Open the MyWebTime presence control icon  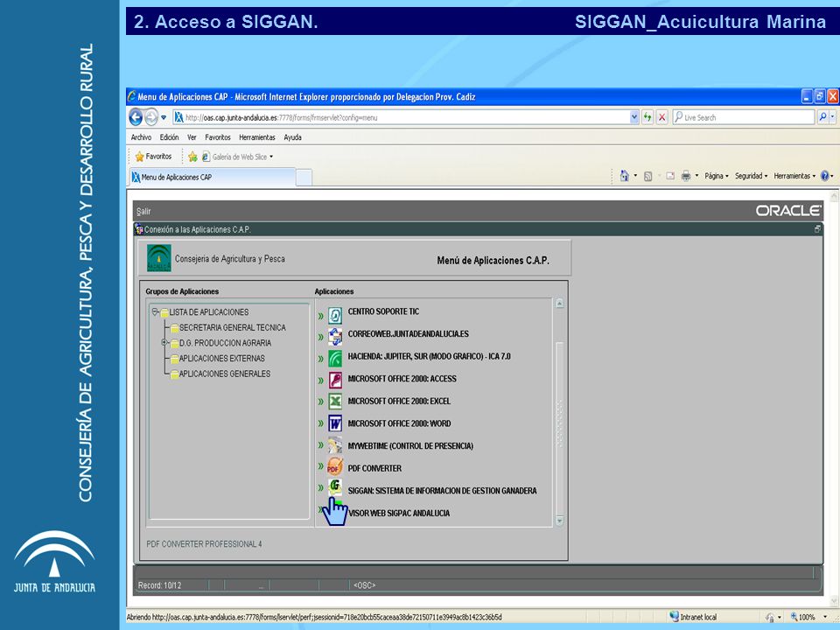point(335,445)
